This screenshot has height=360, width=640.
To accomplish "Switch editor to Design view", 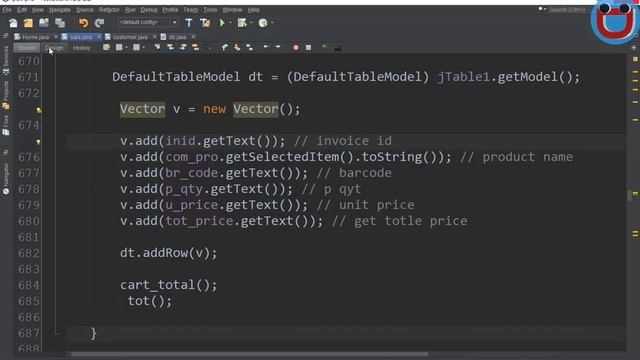I will (54, 48).
